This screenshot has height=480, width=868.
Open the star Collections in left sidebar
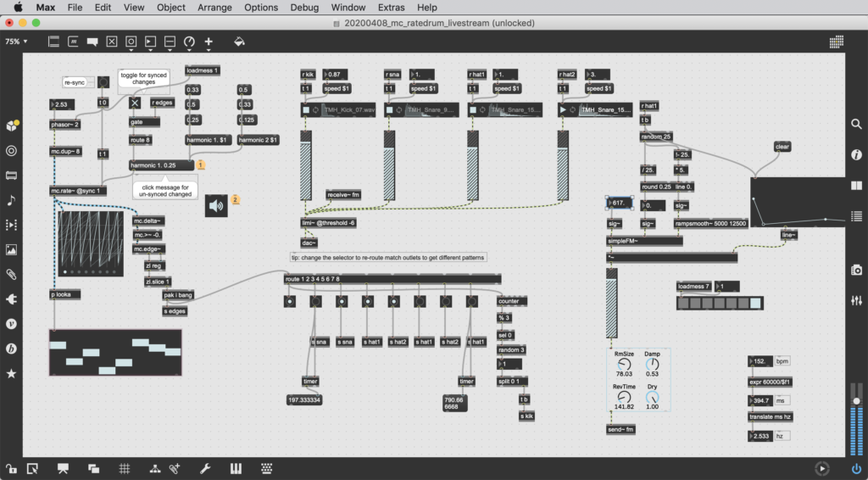tap(11, 373)
